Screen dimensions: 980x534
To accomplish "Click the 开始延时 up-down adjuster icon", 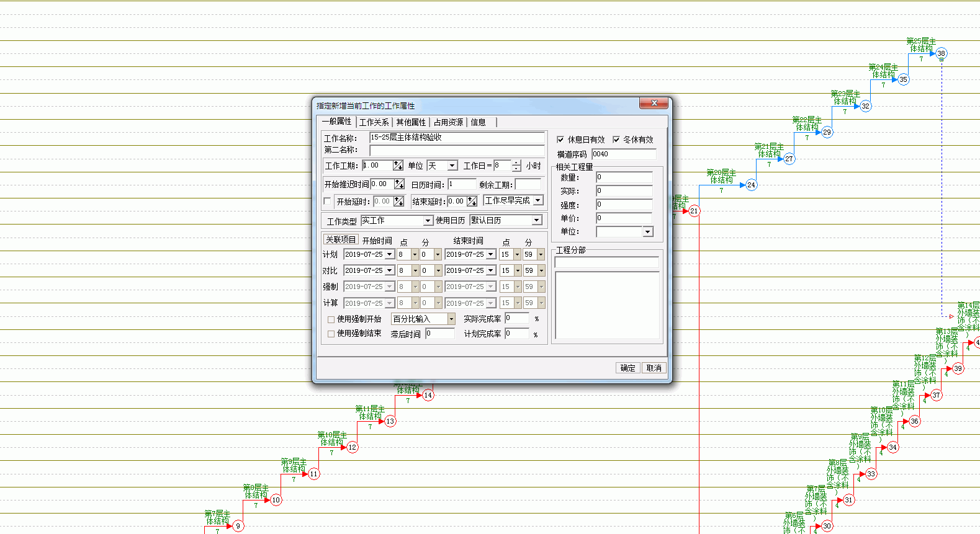I will (399, 201).
